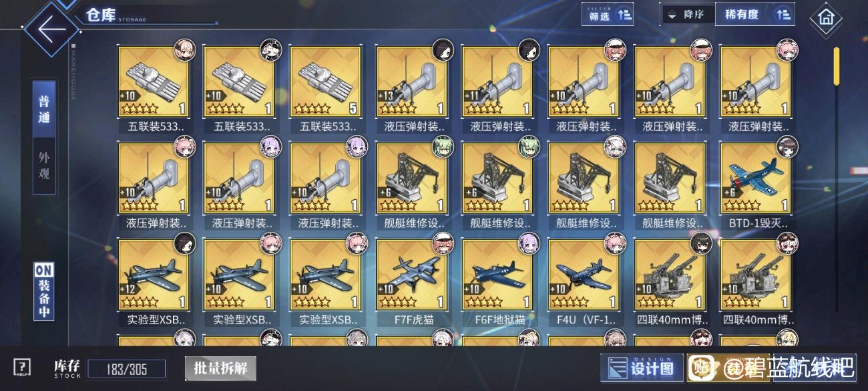Image resolution: width=868 pixels, height=391 pixels.
Task: Open the help question mark icon
Action: (x=22, y=368)
